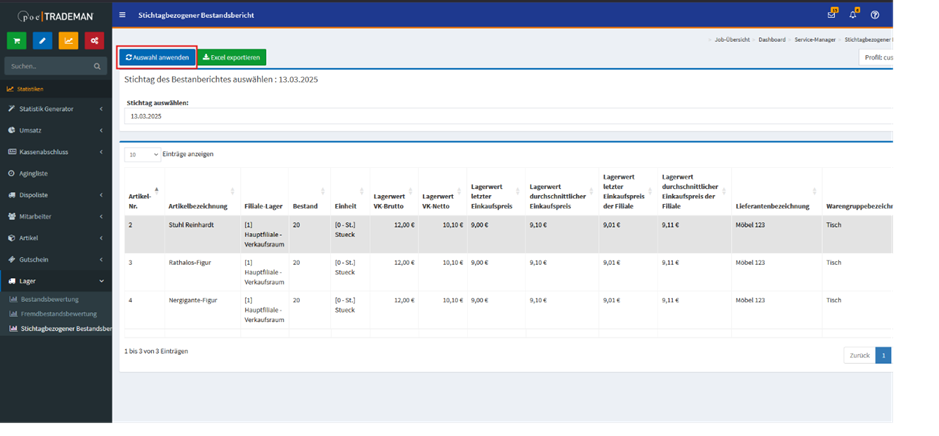The width and height of the screenshot is (939, 436).
Task: Open Fremdbestandsbewertung submenu item
Action: (x=54, y=314)
